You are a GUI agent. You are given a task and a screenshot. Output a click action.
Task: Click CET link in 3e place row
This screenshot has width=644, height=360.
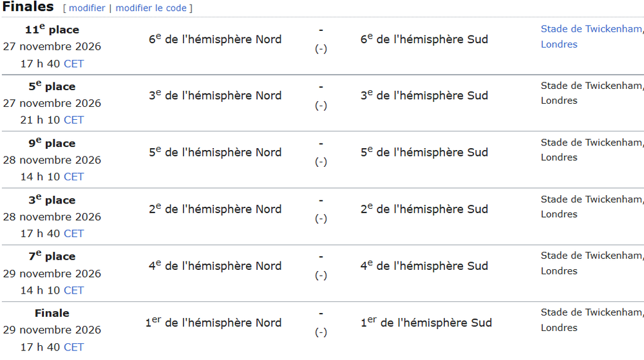pyautogui.click(x=74, y=233)
